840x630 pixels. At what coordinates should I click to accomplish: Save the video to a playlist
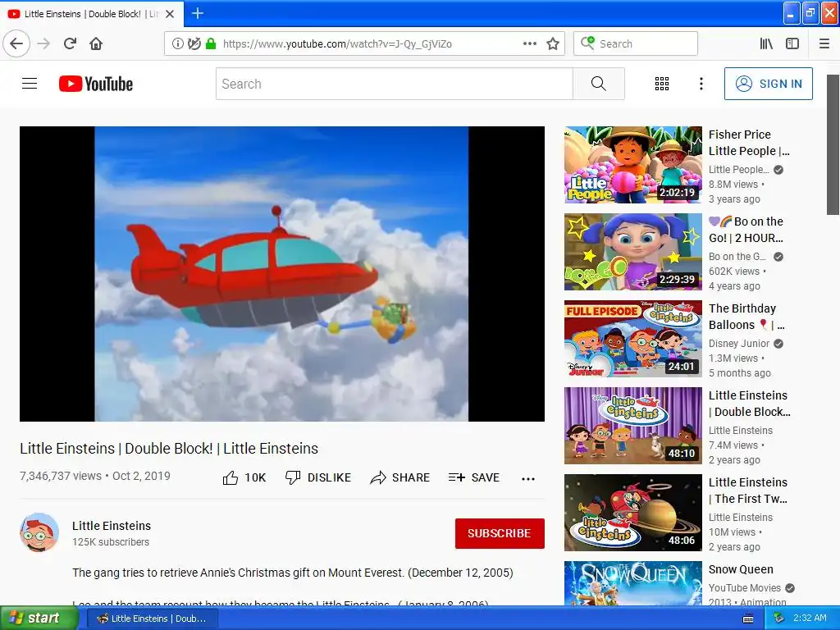[x=474, y=477]
